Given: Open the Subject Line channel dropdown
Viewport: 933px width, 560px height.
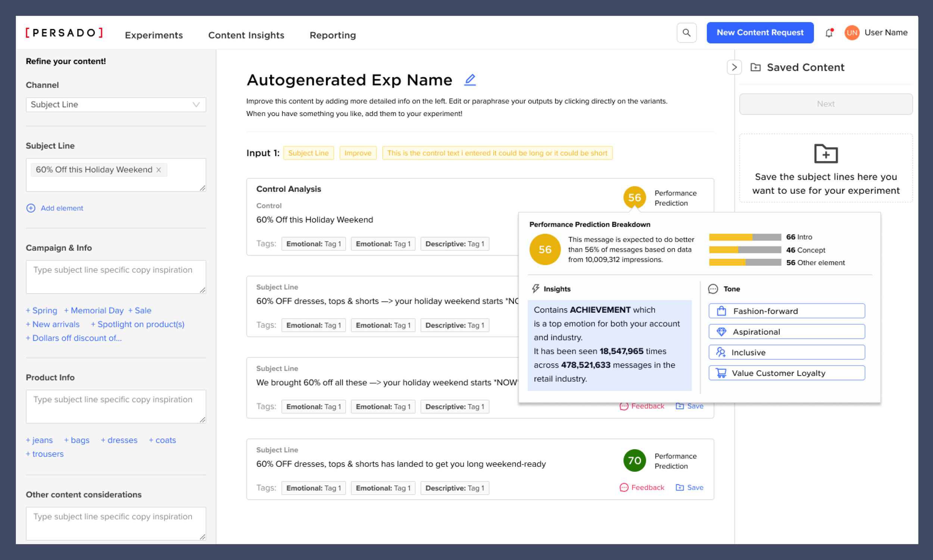Looking at the screenshot, I should 116,104.
